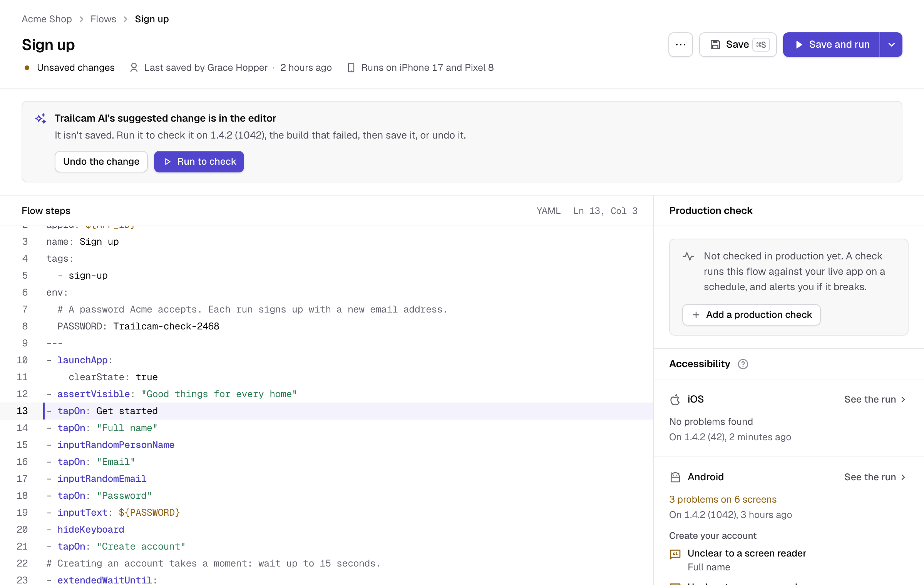The width and height of the screenshot is (924, 585).
Task: Go to Acme Shop breadcrumb
Action: pos(47,19)
